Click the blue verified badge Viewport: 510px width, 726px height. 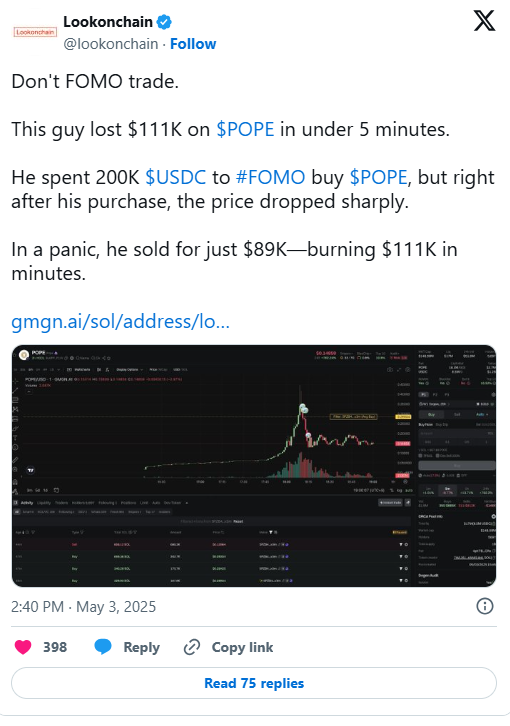click(x=164, y=21)
